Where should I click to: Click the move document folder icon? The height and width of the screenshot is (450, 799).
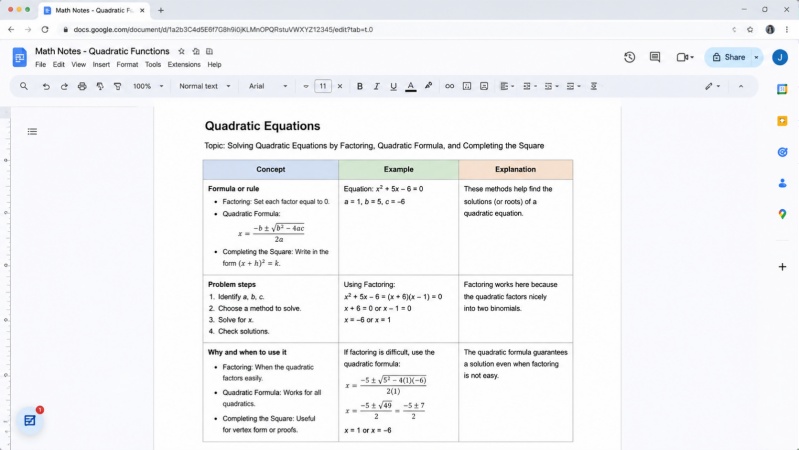196,51
